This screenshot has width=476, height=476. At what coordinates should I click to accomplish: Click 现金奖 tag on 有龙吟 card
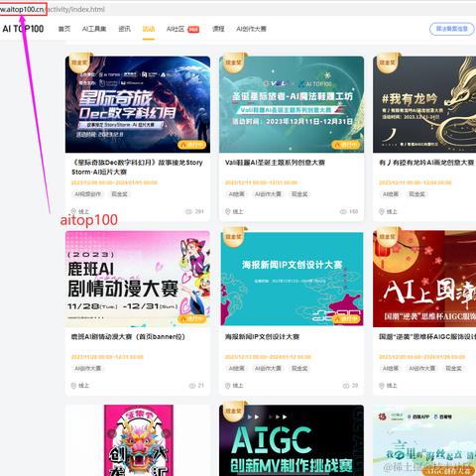pyautogui.click(x=416, y=194)
